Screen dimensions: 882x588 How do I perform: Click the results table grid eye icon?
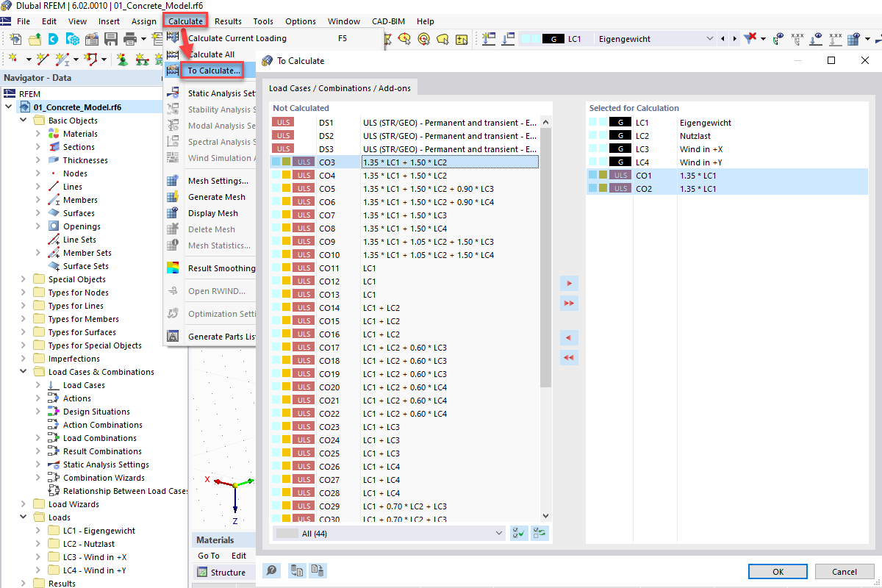[x=853, y=38]
